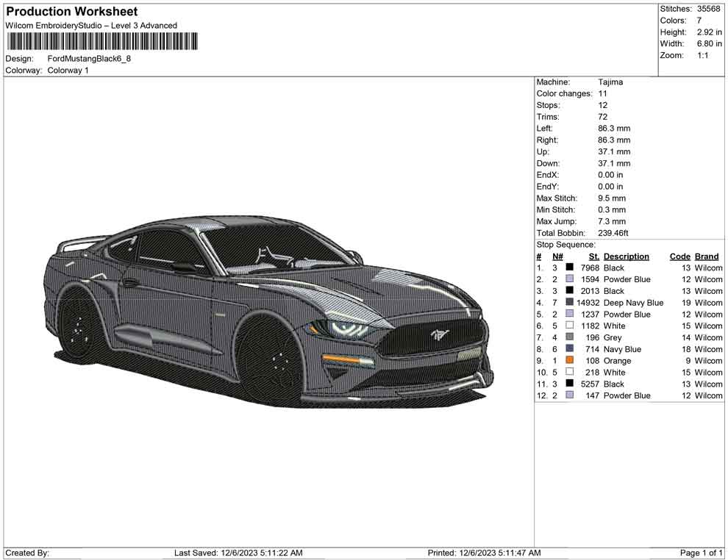Click the Orange color swatch in stop 9
Screen dimensions: 728x560
click(x=569, y=360)
